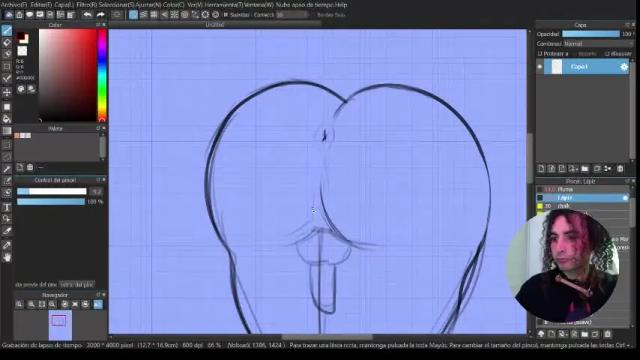Select the Bucket fill tool
The image size is (640, 360).
[x=7, y=119]
